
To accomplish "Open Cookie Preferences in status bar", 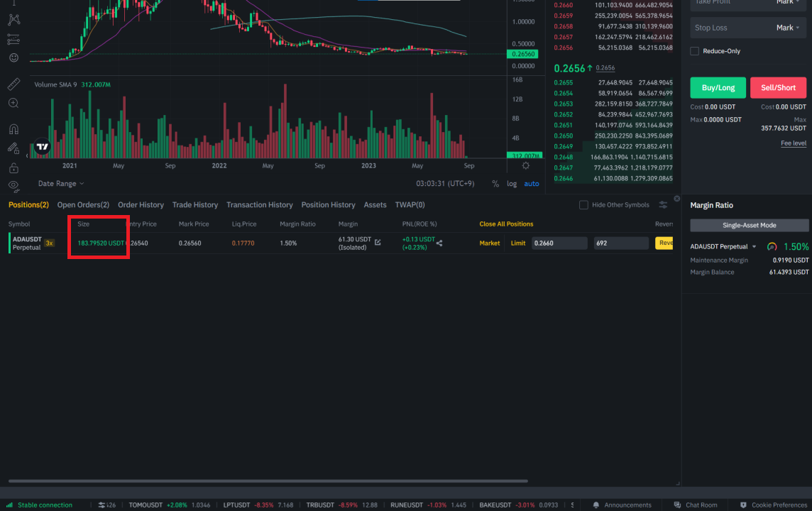I will pyautogui.click(x=774, y=505).
